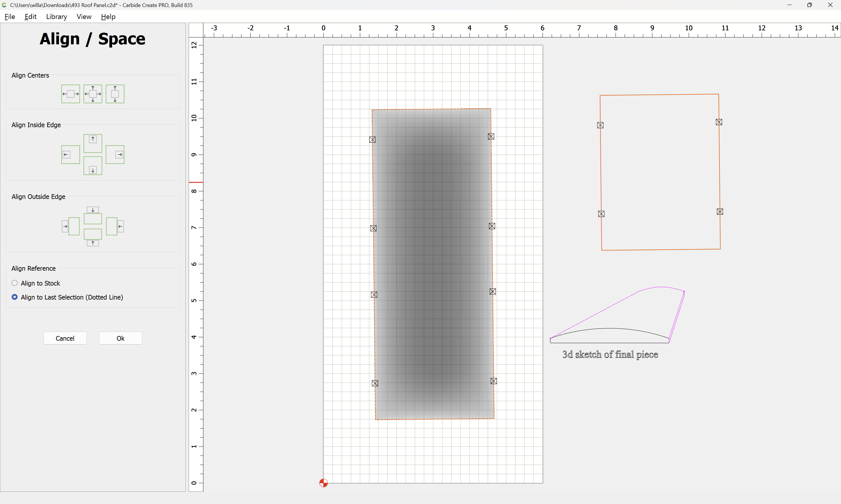Align outside edge above top
Image resolution: width=841 pixels, height=504 pixels.
pos(93,215)
